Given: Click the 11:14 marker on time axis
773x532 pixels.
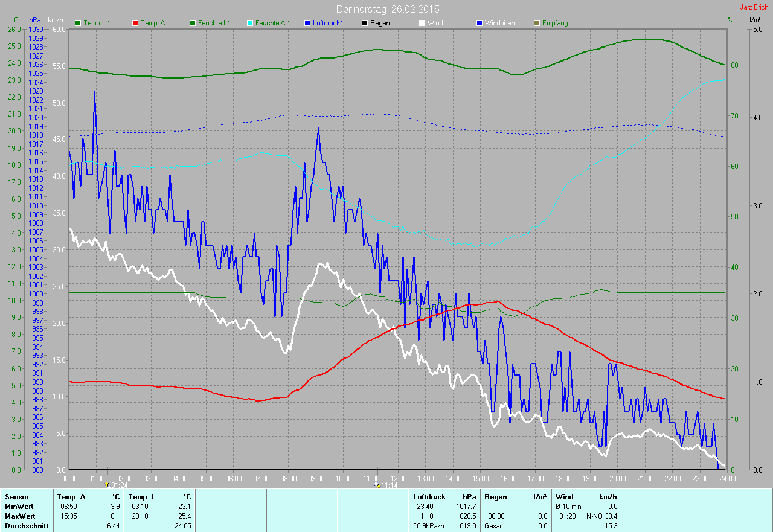Looking at the screenshot, I should [377, 485].
